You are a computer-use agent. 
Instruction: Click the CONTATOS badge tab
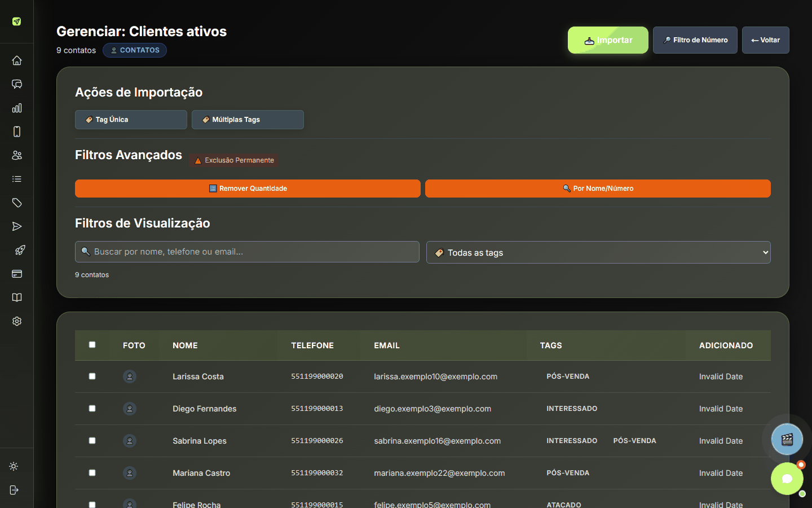click(x=135, y=50)
